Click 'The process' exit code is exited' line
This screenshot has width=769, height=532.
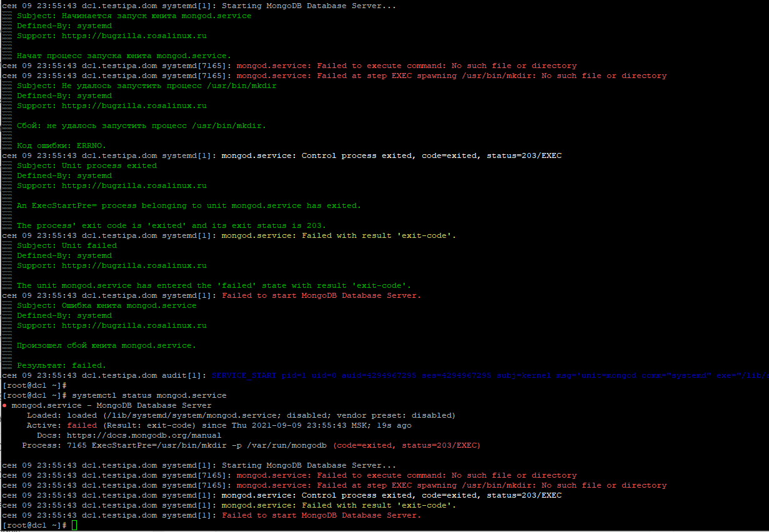(x=171, y=225)
